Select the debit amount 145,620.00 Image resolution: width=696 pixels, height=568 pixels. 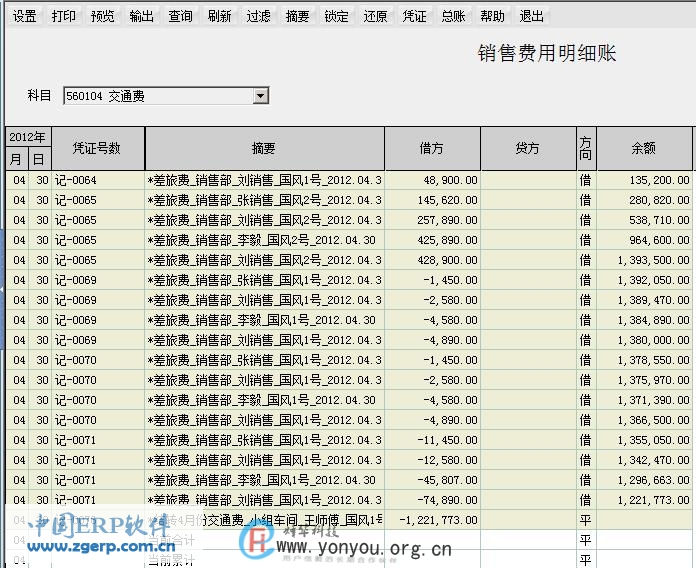(x=432, y=200)
